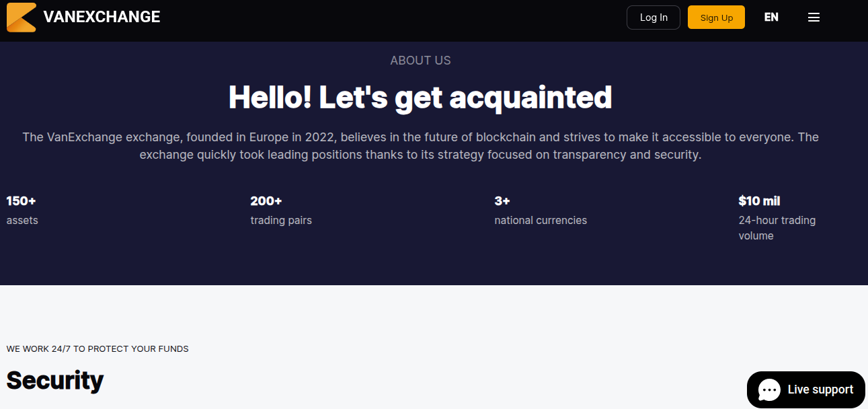Image resolution: width=868 pixels, height=409 pixels.
Task: Click the VanExchange description paragraph
Action: 420,146
